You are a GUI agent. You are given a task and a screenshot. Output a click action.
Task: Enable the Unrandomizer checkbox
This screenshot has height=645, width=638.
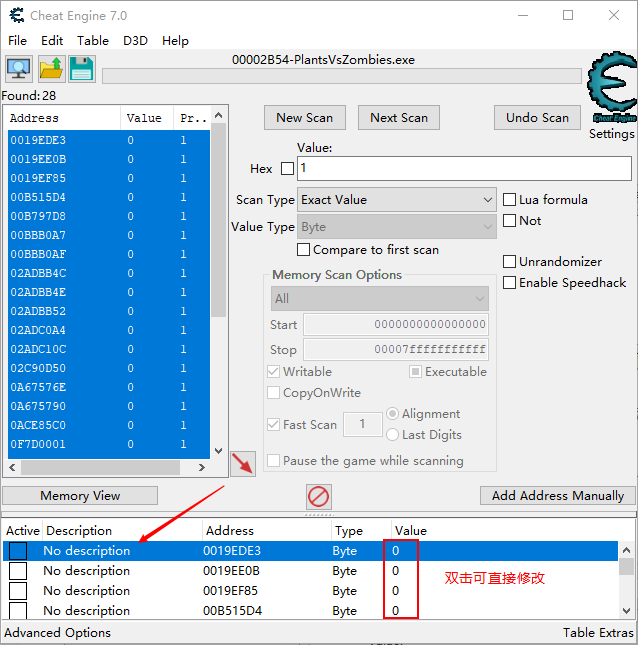(x=509, y=262)
